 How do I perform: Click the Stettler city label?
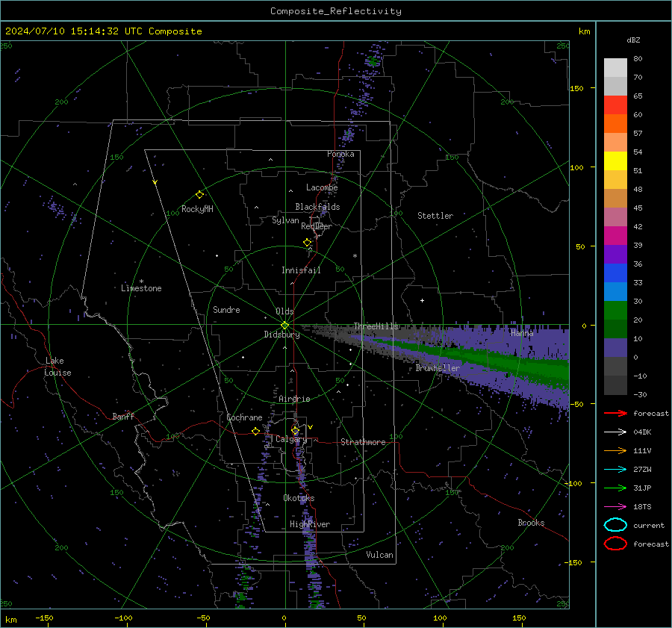click(x=435, y=216)
